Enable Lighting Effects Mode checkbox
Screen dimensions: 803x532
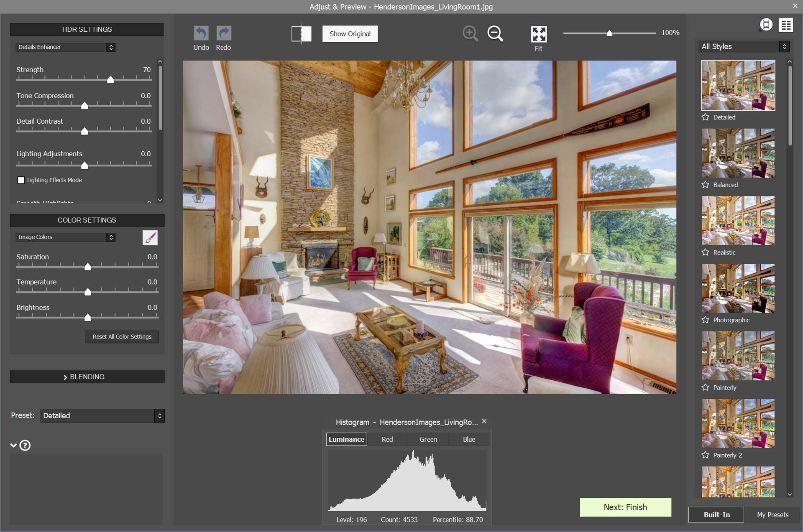pyautogui.click(x=21, y=180)
